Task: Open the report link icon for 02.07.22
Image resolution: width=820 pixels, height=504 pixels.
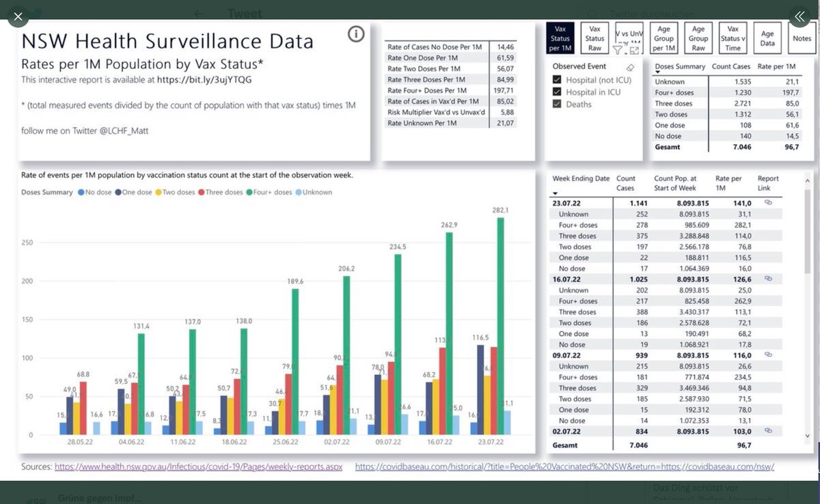Action: click(768, 431)
